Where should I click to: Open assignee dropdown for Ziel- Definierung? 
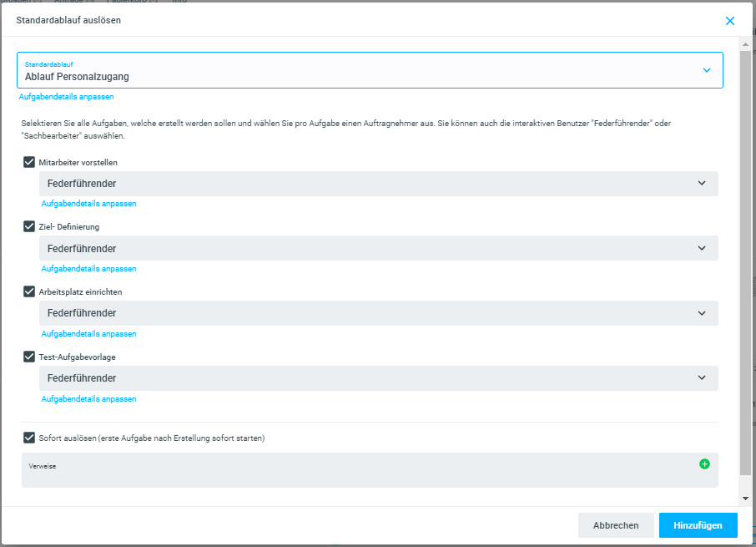click(378, 248)
